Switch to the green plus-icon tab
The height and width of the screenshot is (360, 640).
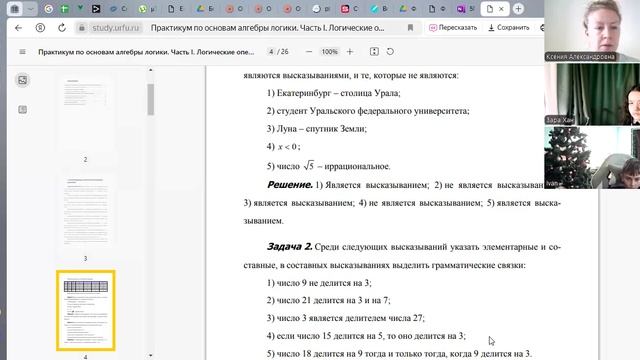(x=64, y=9)
